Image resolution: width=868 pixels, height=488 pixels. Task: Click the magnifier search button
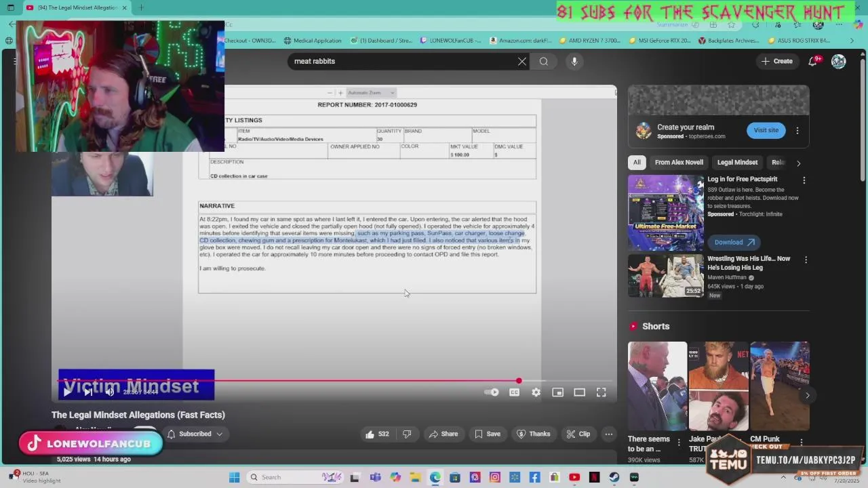pyautogui.click(x=544, y=61)
